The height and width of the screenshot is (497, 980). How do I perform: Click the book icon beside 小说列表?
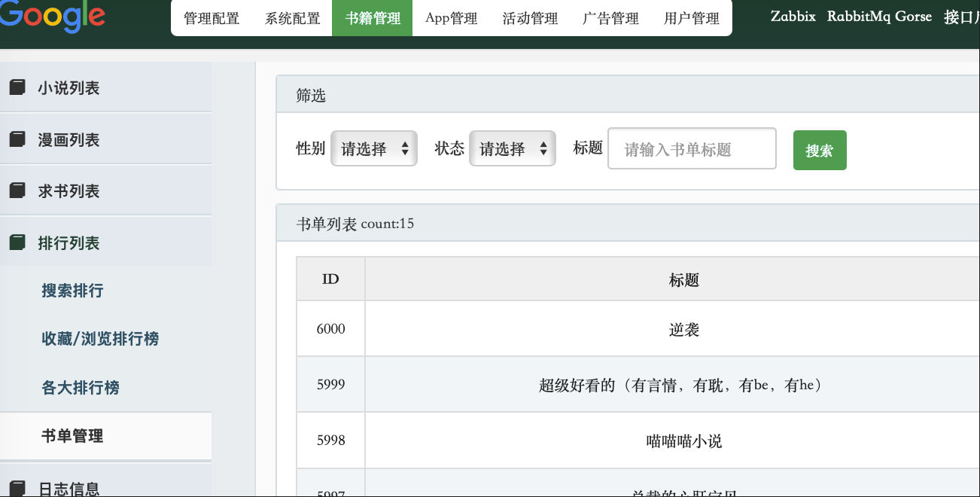(17, 88)
